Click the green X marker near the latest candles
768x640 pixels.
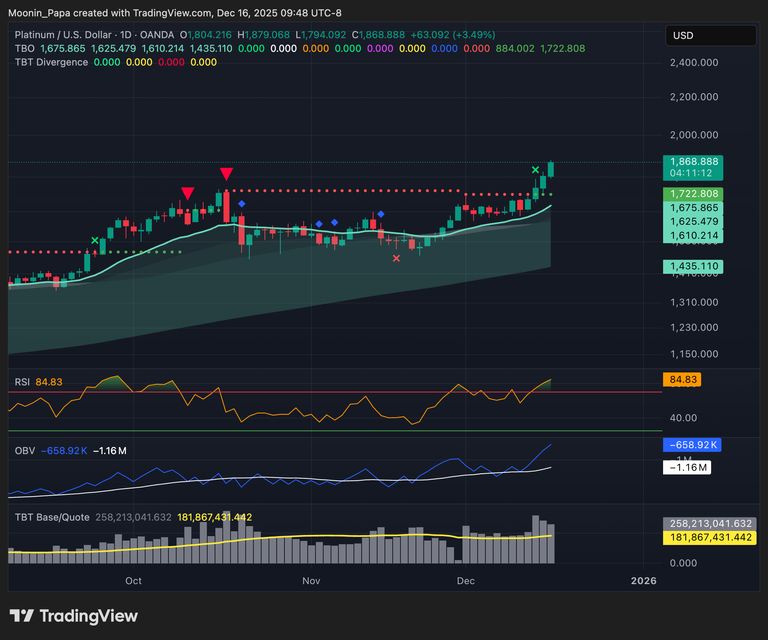click(536, 170)
